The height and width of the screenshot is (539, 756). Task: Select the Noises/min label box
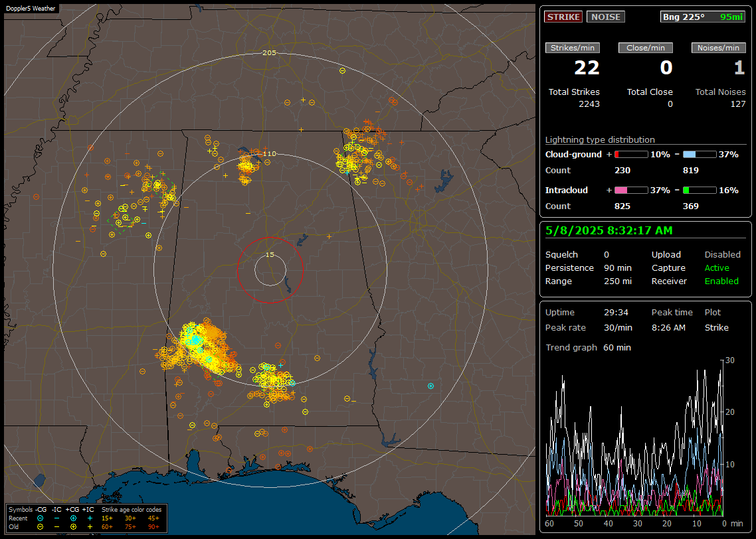pyautogui.click(x=718, y=48)
